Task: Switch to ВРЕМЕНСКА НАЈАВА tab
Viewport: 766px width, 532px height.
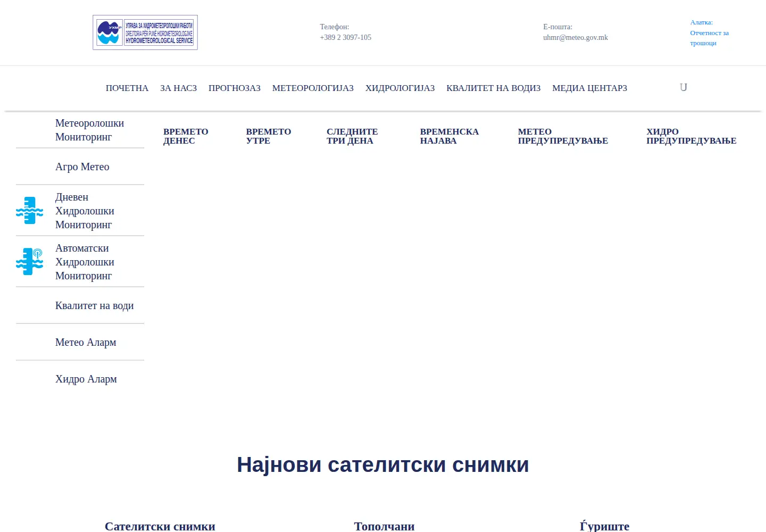Action: 449,136
